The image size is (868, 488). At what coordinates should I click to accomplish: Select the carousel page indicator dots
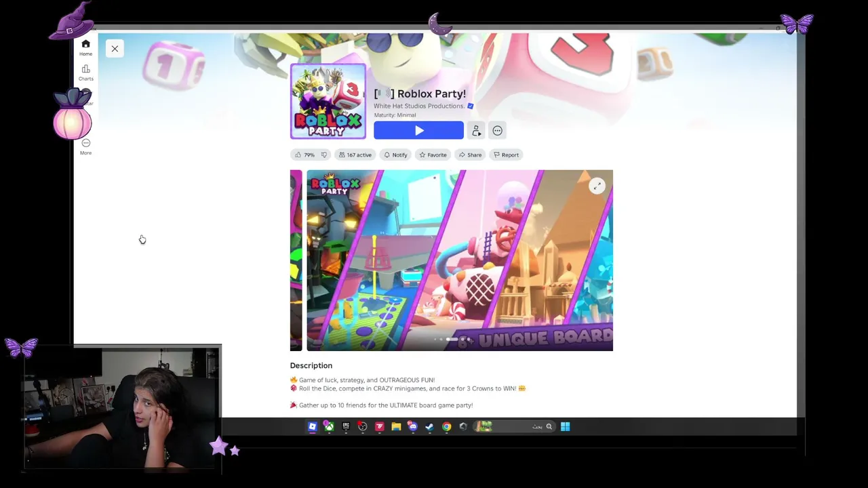click(x=452, y=339)
